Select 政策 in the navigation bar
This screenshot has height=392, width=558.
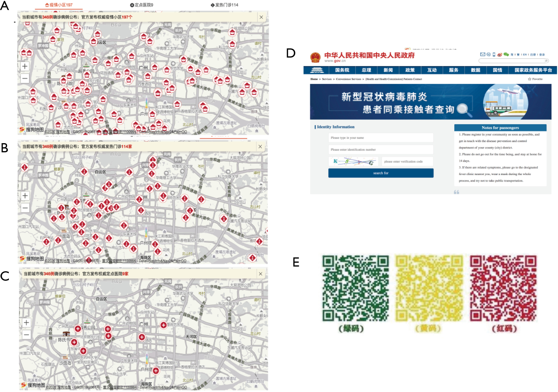(410, 70)
